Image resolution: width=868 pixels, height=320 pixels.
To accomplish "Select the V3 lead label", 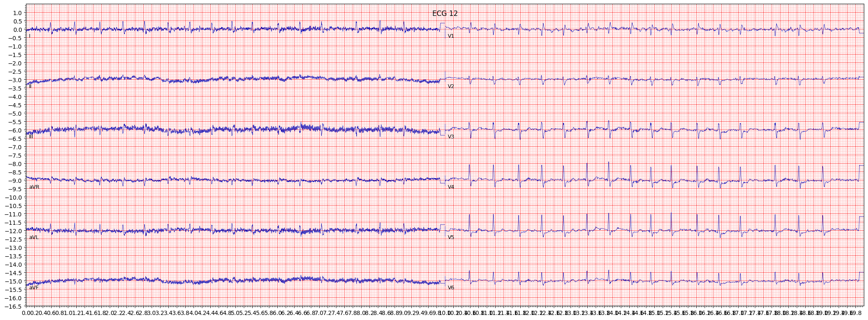I will click(x=451, y=137).
